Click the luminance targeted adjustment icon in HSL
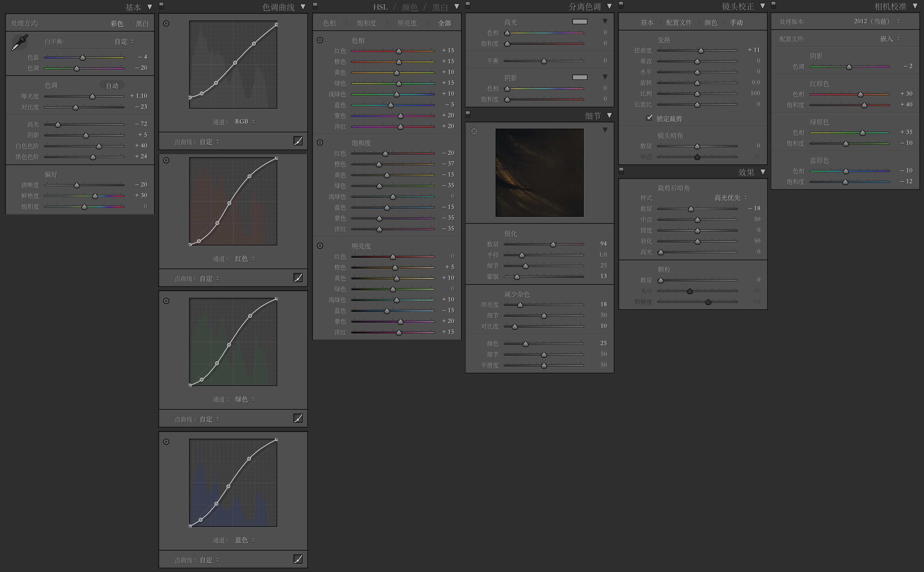Viewport: 924px width, 572px height. 320,246
